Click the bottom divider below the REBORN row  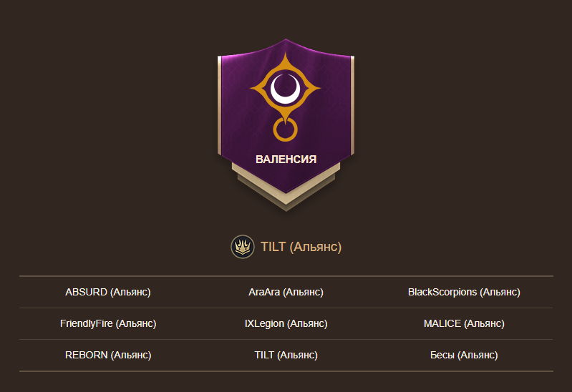(x=286, y=371)
